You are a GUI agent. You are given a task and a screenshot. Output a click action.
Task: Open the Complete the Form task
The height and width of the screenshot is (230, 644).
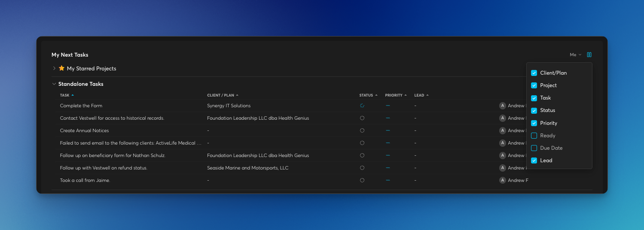tap(81, 106)
